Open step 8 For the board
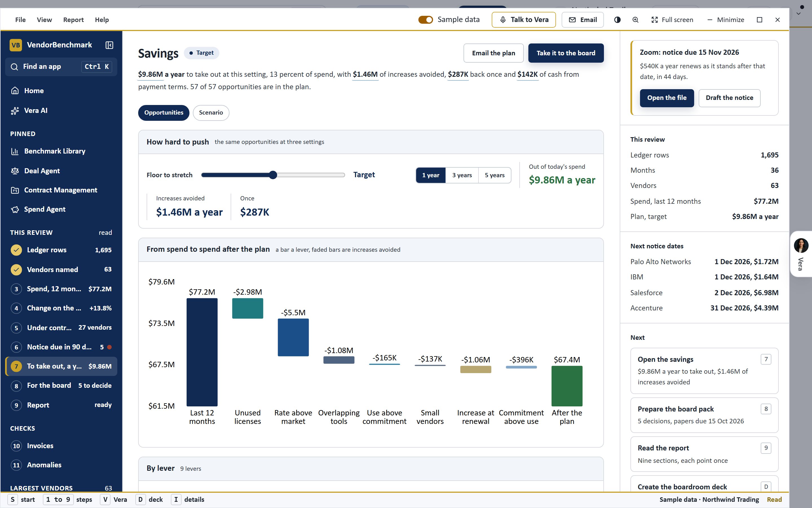 point(61,386)
